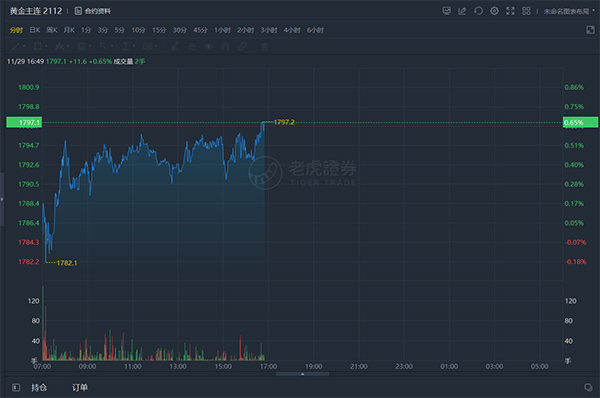
Task: Click the 持仓 positions tab
Action: click(x=39, y=388)
